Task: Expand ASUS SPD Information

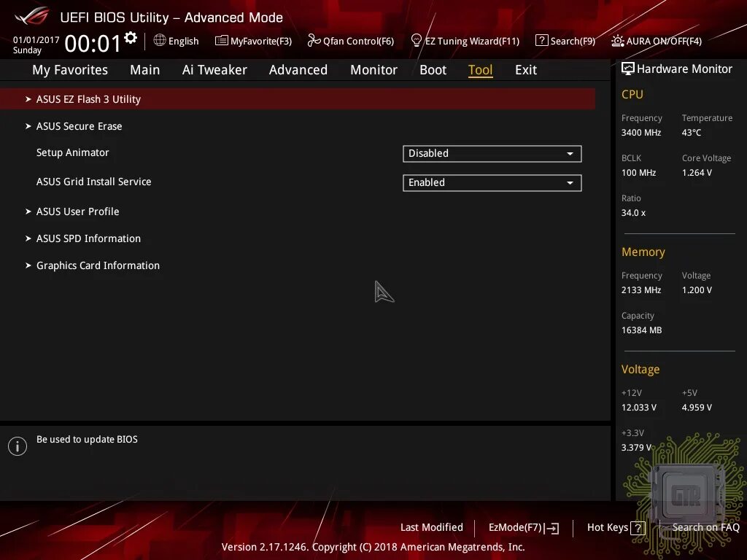Action: (88, 238)
